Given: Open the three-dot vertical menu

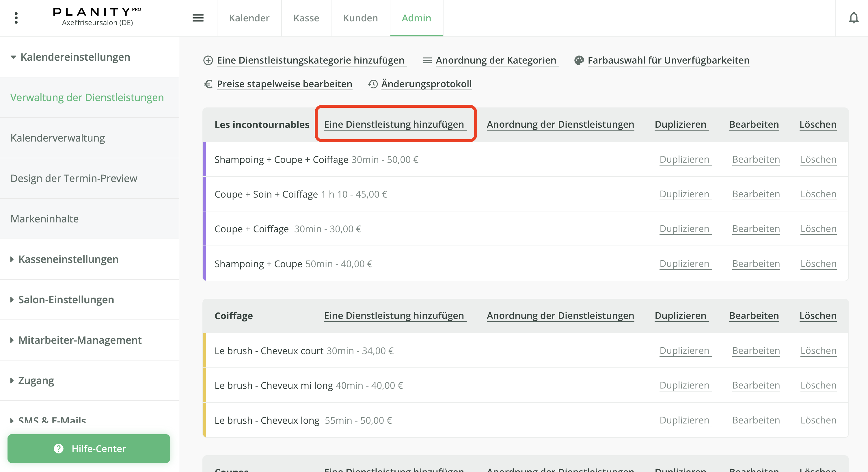Looking at the screenshot, I should tap(16, 18).
